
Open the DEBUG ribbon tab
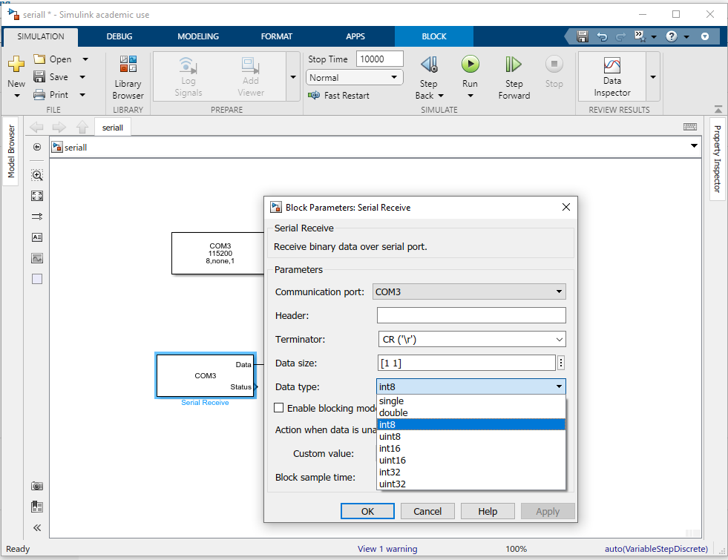[119, 36]
